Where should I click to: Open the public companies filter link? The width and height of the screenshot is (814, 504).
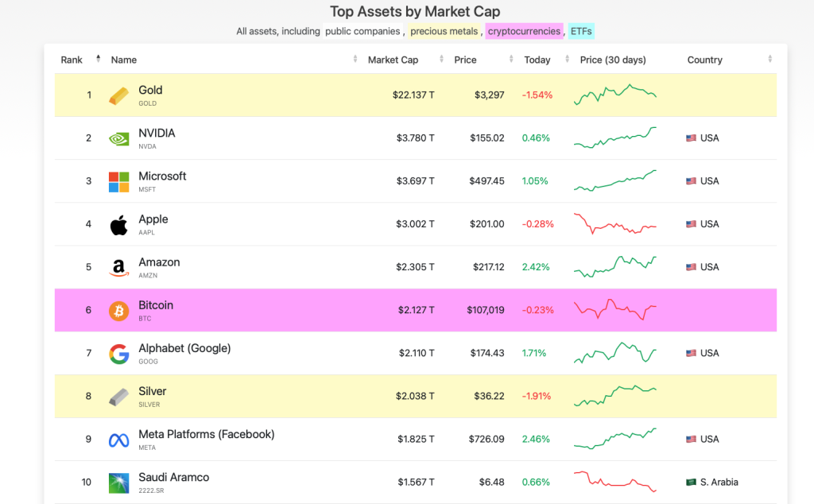(x=362, y=31)
